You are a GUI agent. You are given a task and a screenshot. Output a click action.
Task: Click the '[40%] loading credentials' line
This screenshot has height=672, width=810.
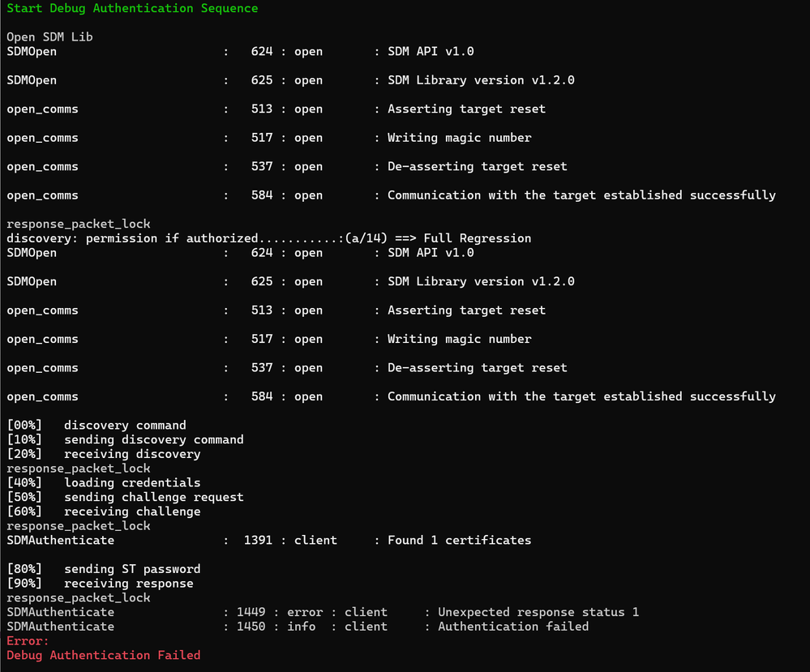pos(103,482)
